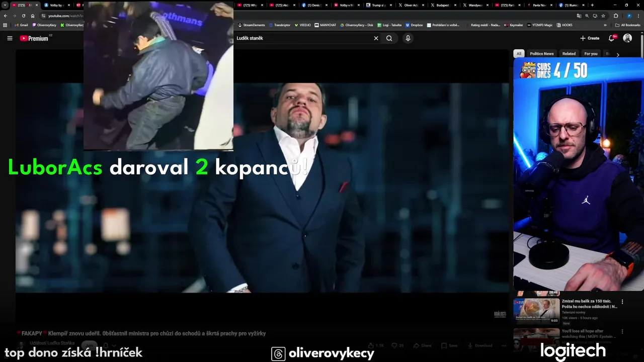
Task: Reload the page with the refresh icon
Action: 23,16
